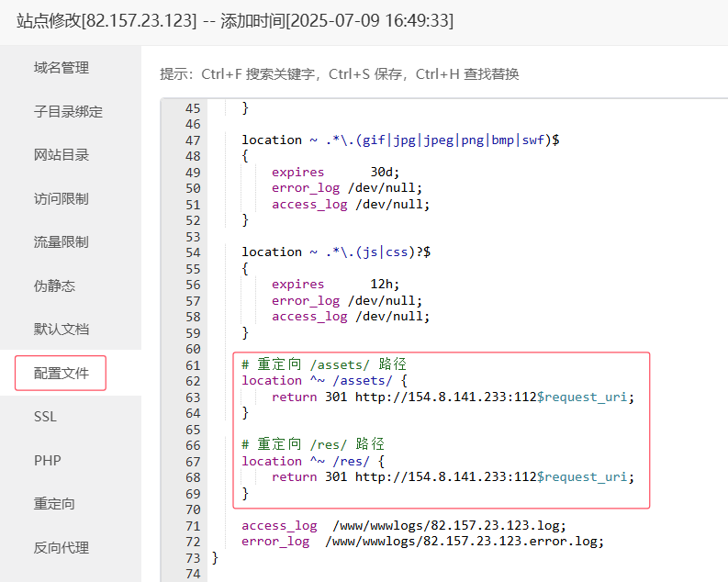This screenshot has height=582, width=728.
Task: Place cursor on the /assets/ location line
Action: tap(321, 381)
